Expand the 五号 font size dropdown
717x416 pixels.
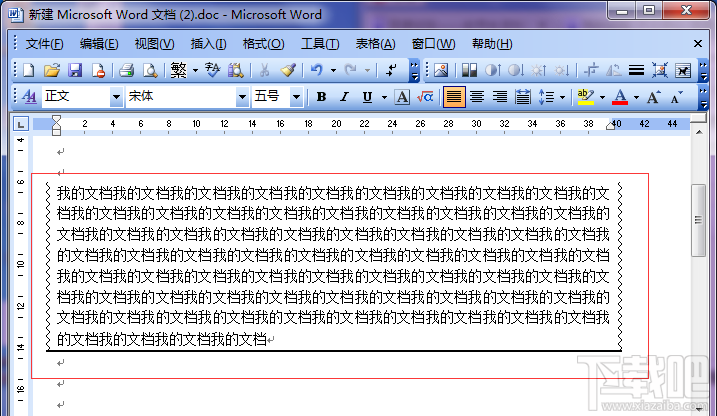point(296,97)
